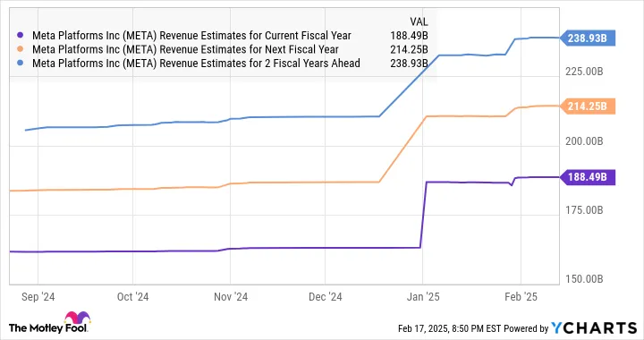Click the Jan '25 axis label
The width and height of the screenshot is (644, 340).
pyautogui.click(x=423, y=297)
